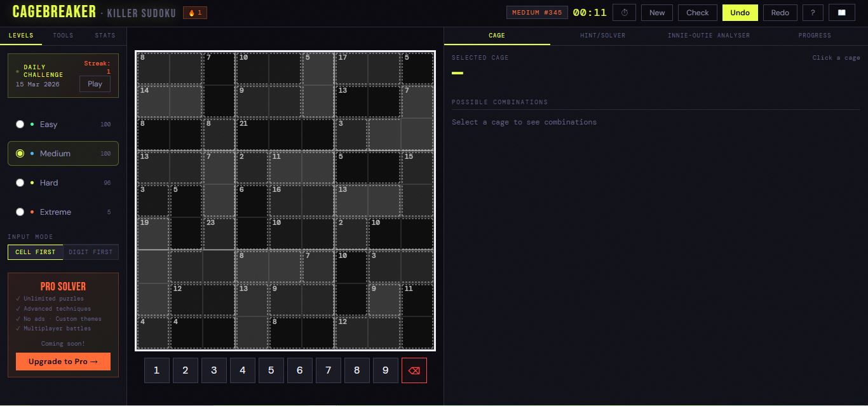
Task: Switch input mode to Cell First
Action: point(36,252)
